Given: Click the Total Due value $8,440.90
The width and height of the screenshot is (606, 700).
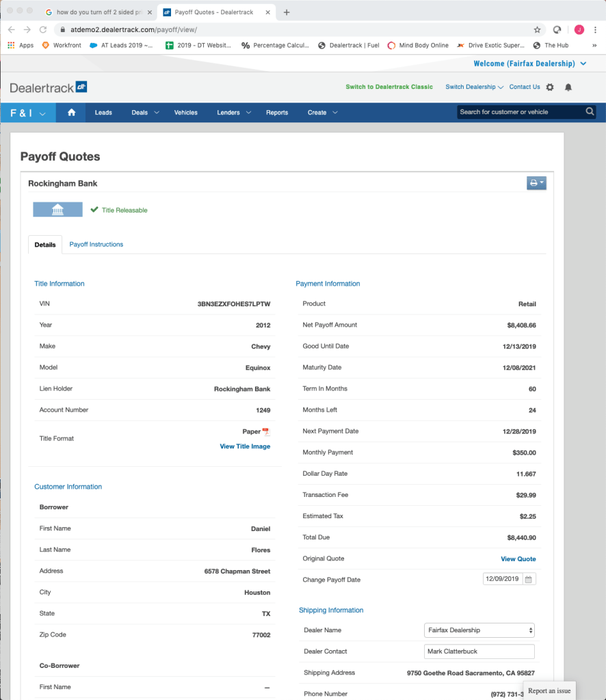Looking at the screenshot, I should coord(522,538).
